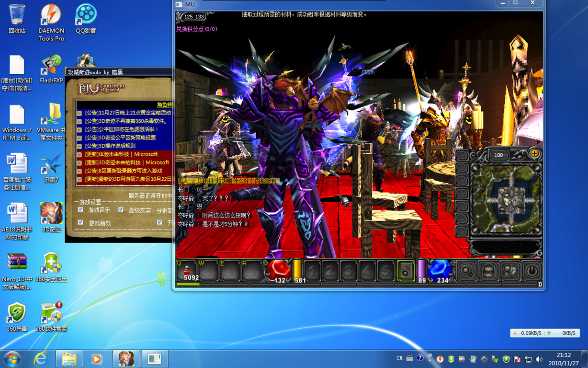Open the character bag button in MU
Screen dimensions: 588x368
pyautogui.click(x=488, y=271)
